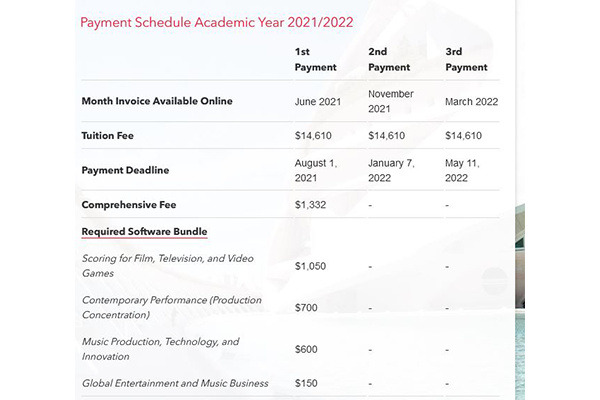Click the Payment Deadline row label
The height and width of the screenshot is (400, 600).
[x=125, y=169]
